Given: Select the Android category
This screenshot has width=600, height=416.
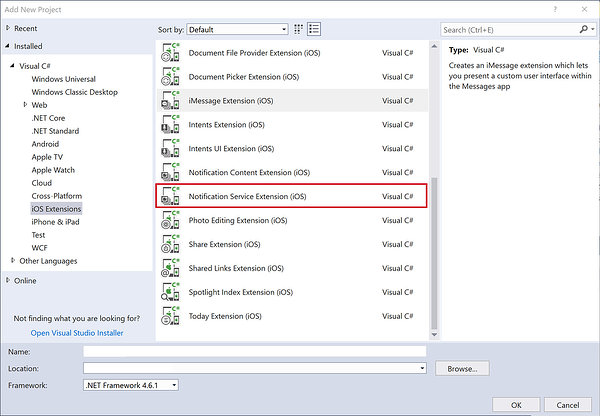Looking at the screenshot, I should tap(45, 144).
